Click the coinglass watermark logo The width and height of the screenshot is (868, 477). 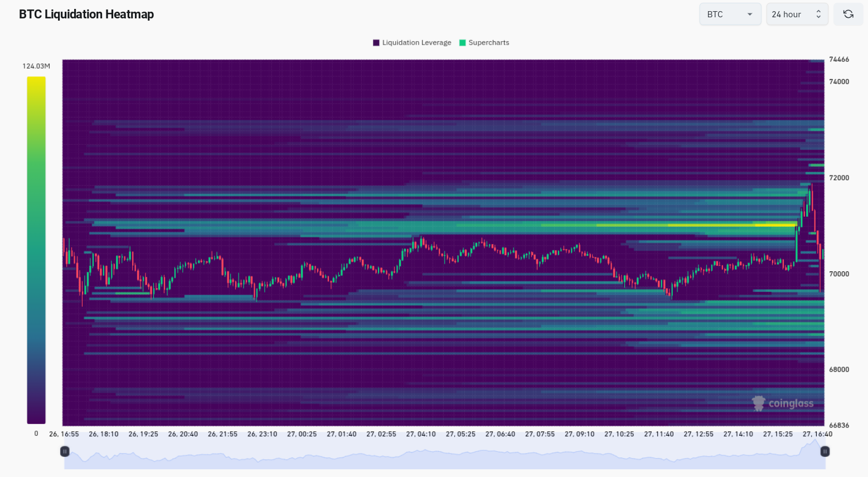pyautogui.click(x=783, y=403)
